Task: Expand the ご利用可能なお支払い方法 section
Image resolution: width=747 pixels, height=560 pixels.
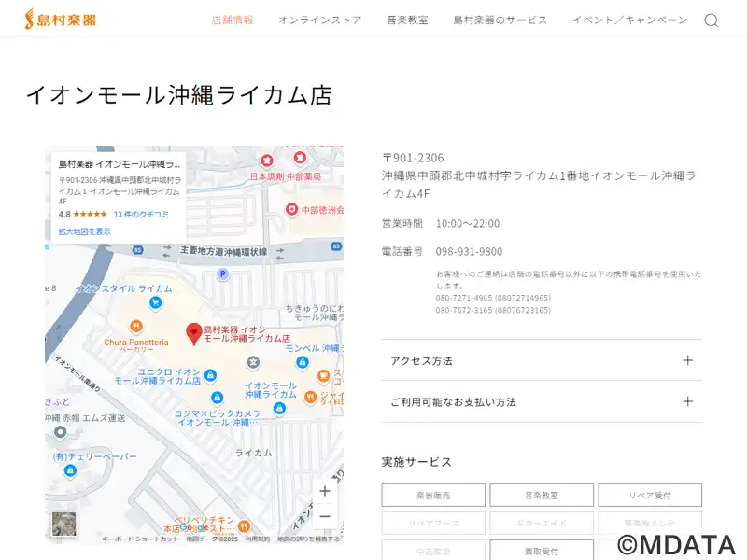Action: click(x=542, y=401)
